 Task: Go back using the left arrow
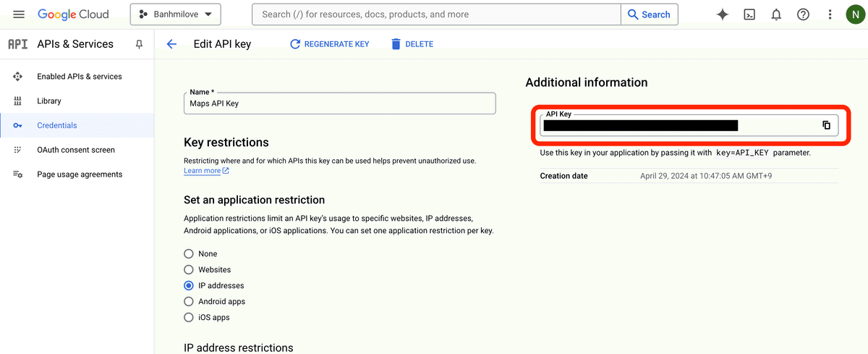[171, 44]
